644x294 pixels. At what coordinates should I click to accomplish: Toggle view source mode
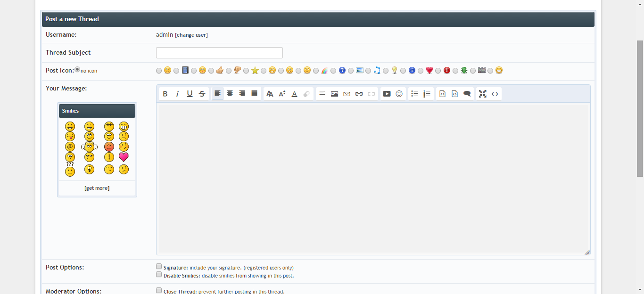click(495, 94)
